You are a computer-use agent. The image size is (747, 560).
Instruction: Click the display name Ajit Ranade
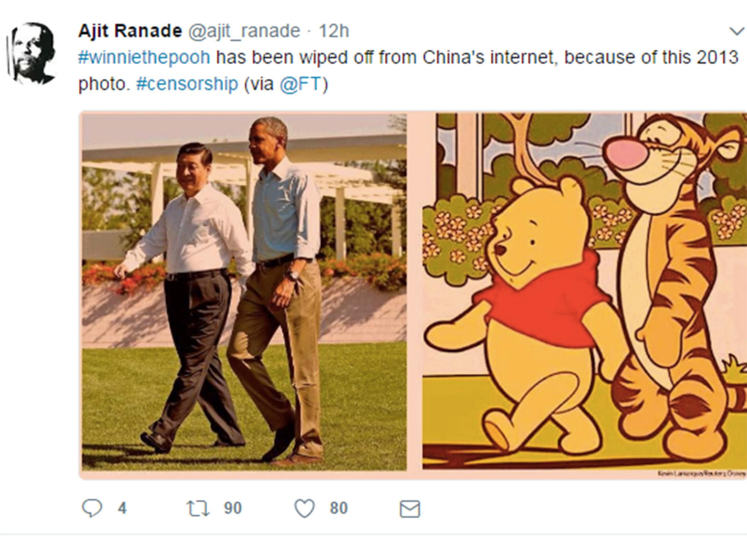[130, 31]
